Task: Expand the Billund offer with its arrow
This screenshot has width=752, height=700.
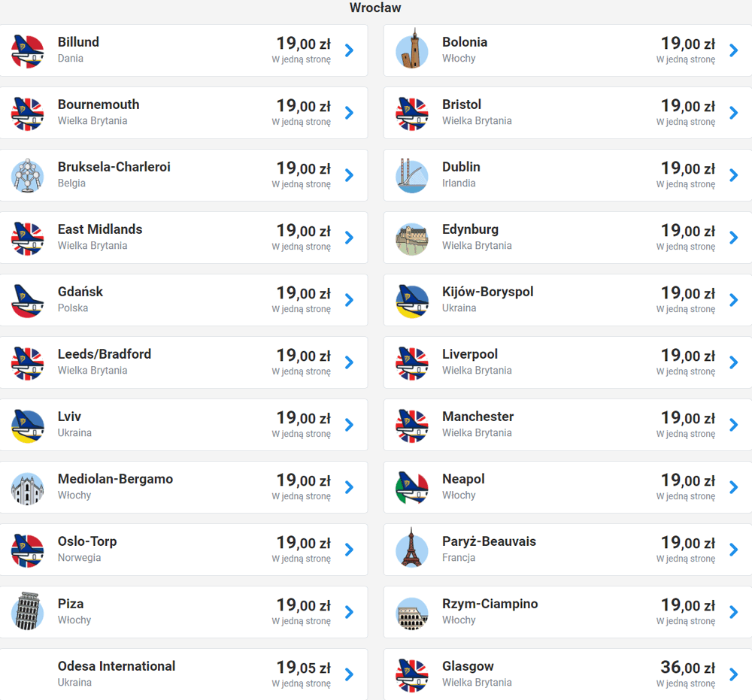Action: (349, 50)
